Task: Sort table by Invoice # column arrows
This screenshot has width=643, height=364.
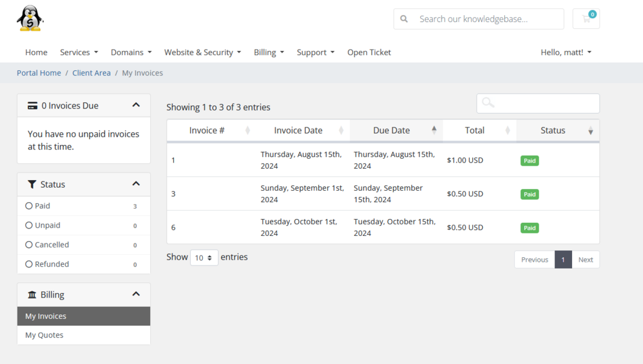Action: pos(247,131)
